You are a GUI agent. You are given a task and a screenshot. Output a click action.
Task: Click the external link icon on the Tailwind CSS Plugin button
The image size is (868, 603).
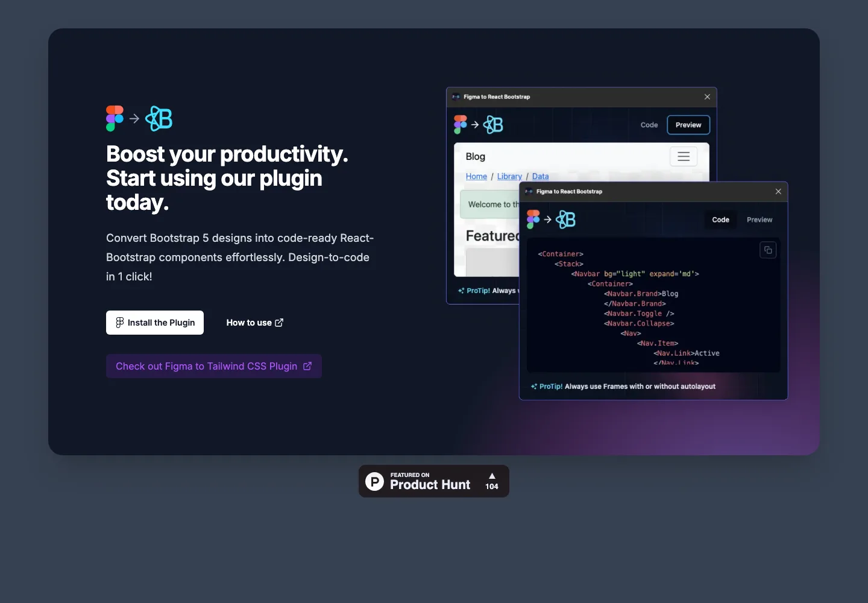point(307,366)
